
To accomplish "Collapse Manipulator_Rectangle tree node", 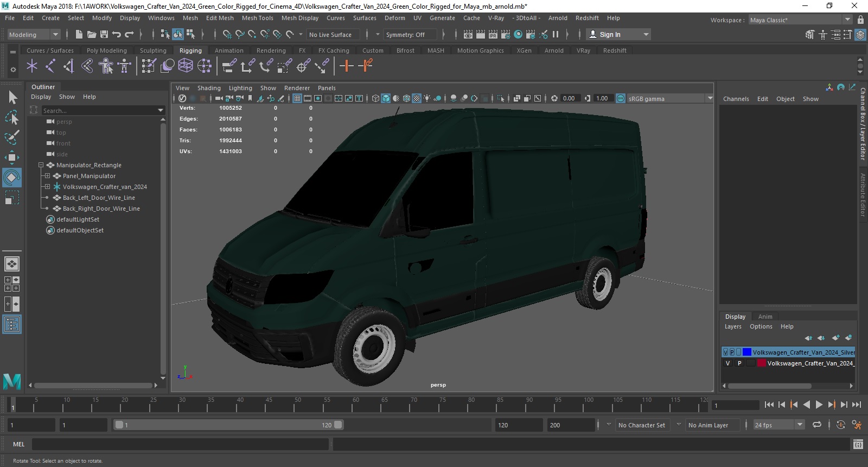I will [41, 165].
